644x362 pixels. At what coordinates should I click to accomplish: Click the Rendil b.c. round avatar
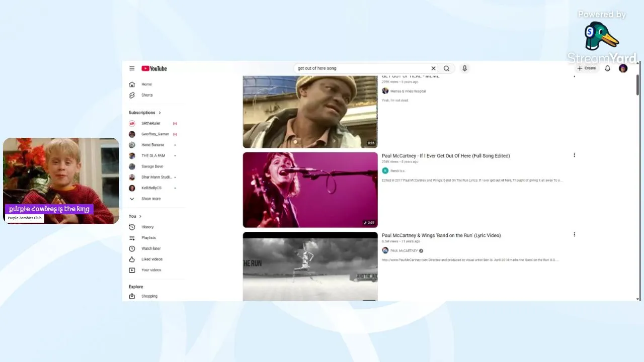[x=385, y=171]
